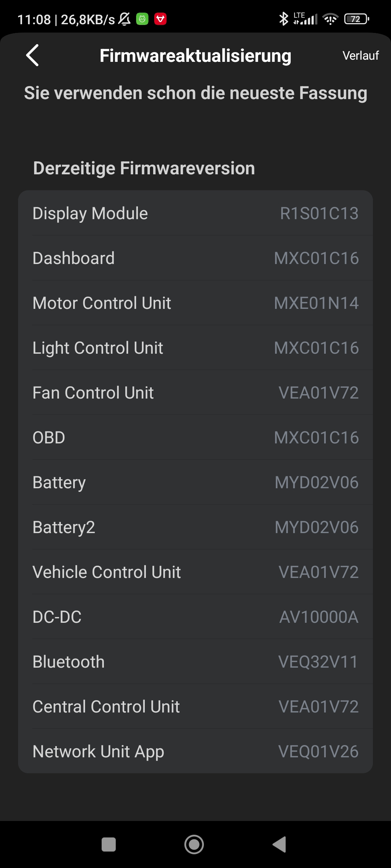The image size is (391, 868).
Task: Tap the Android recent apps square
Action: 109,844
